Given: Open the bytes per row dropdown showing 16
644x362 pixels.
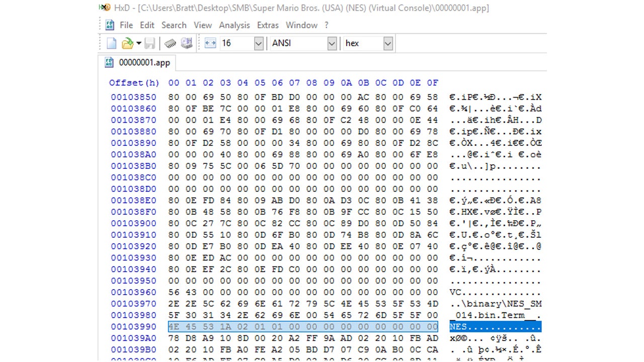Looking at the screenshot, I should point(259,44).
